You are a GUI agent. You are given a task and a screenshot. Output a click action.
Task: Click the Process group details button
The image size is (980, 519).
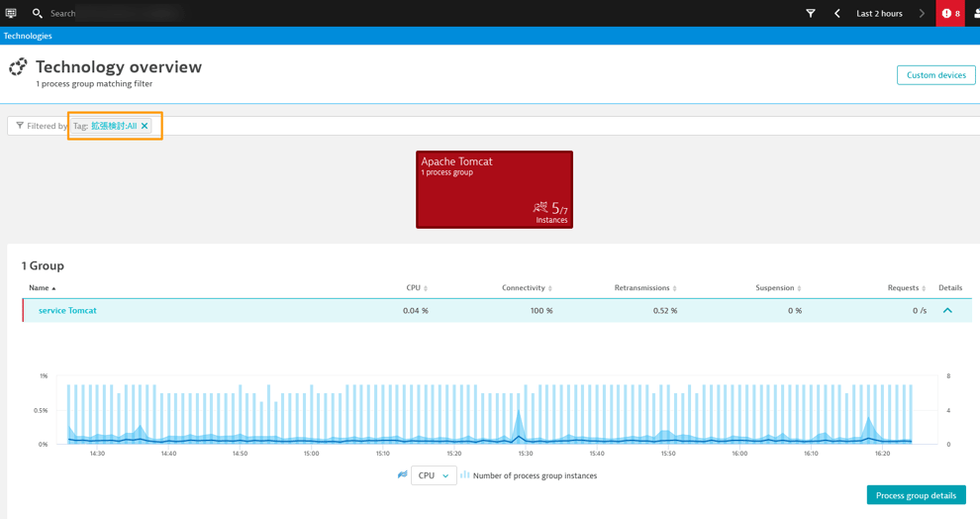[916, 495]
